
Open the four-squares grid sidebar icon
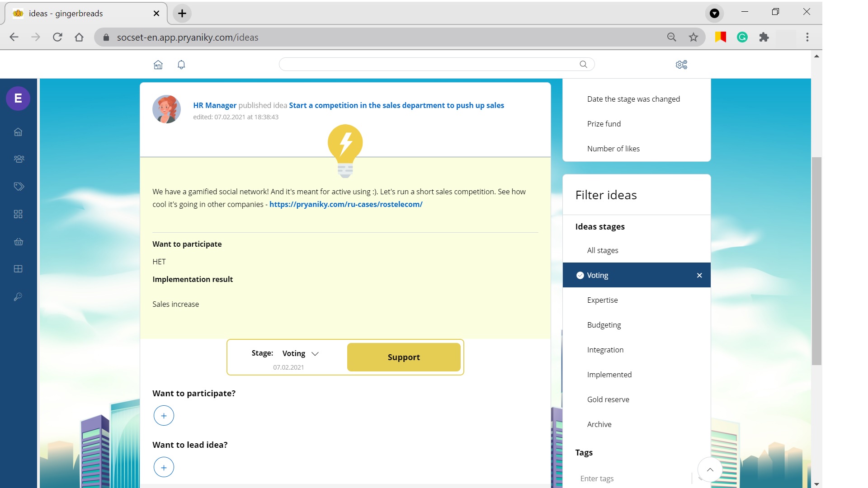(x=19, y=214)
